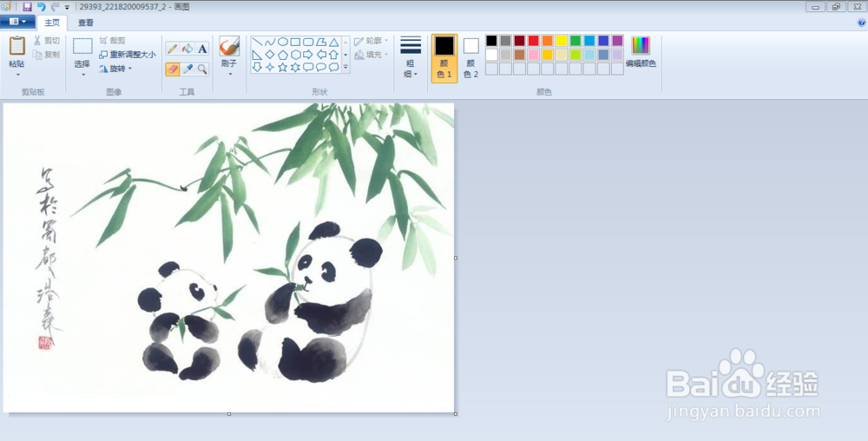The height and width of the screenshot is (441, 868).
Task: Pick the pink color swatch
Action: pos(534,55)
